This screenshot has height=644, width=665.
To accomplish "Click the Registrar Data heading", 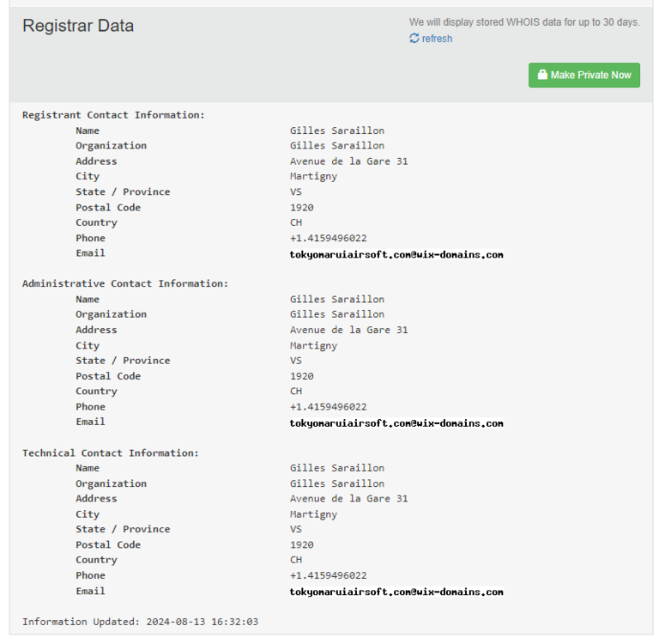I will point(78,26).
